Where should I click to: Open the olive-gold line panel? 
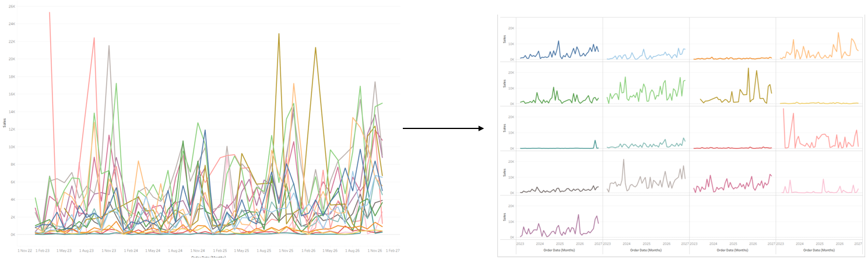click(x=732, y=84)
